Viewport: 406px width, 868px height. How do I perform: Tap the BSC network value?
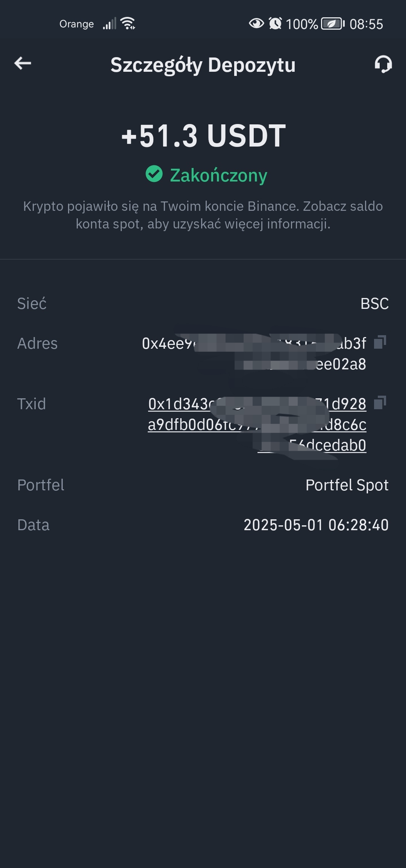pos(374,304)
